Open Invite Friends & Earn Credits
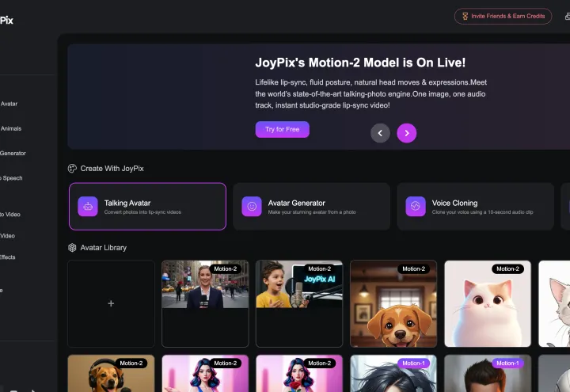The image size is (570, 392). coord(503,16)
